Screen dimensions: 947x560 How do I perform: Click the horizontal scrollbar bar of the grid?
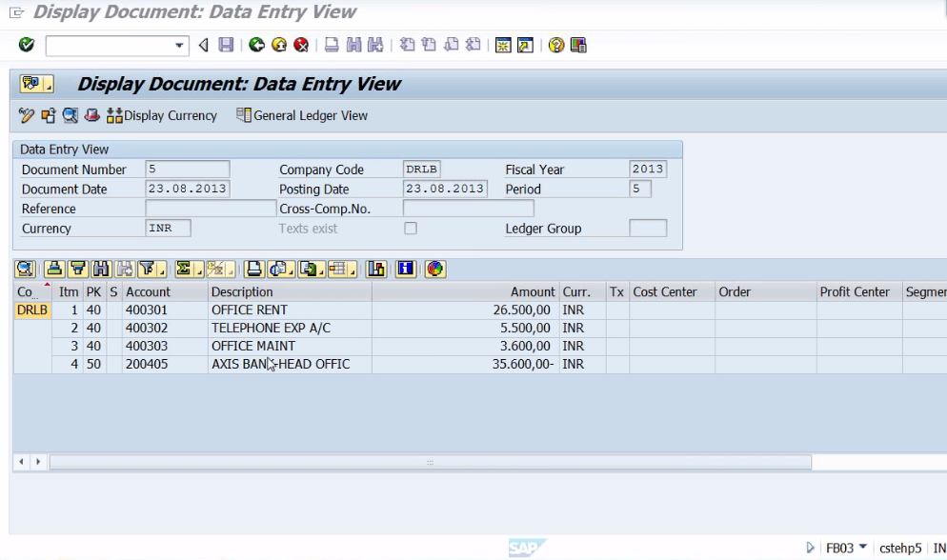coord(431,462)
